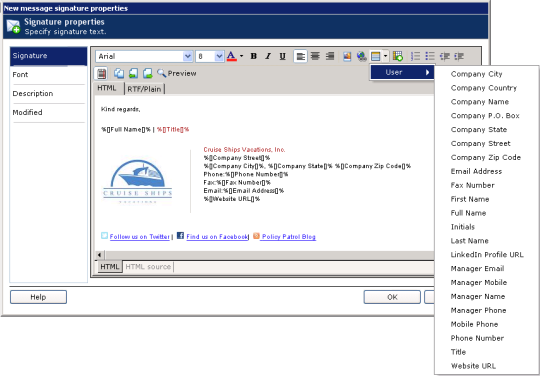Toggle underline formatting

tap(282, 56)
